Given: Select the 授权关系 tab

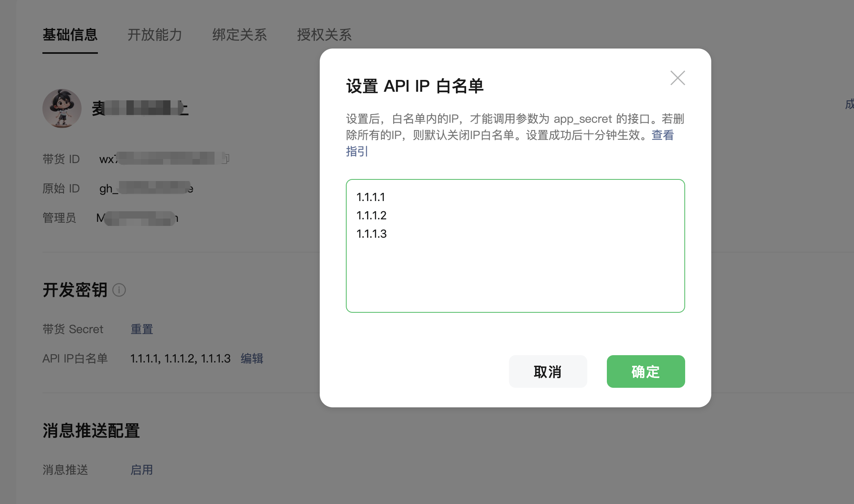Looking at the screenshot, I should [x=324, y=35].
